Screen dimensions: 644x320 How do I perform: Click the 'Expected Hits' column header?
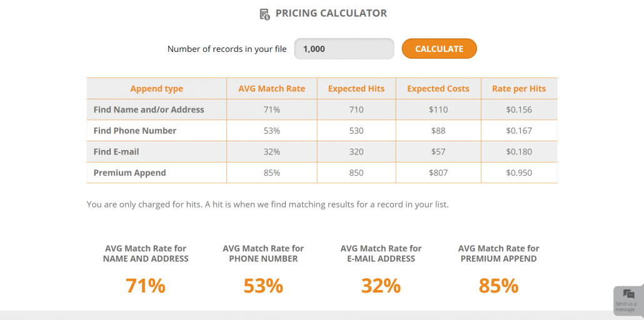tap(356, 89)
